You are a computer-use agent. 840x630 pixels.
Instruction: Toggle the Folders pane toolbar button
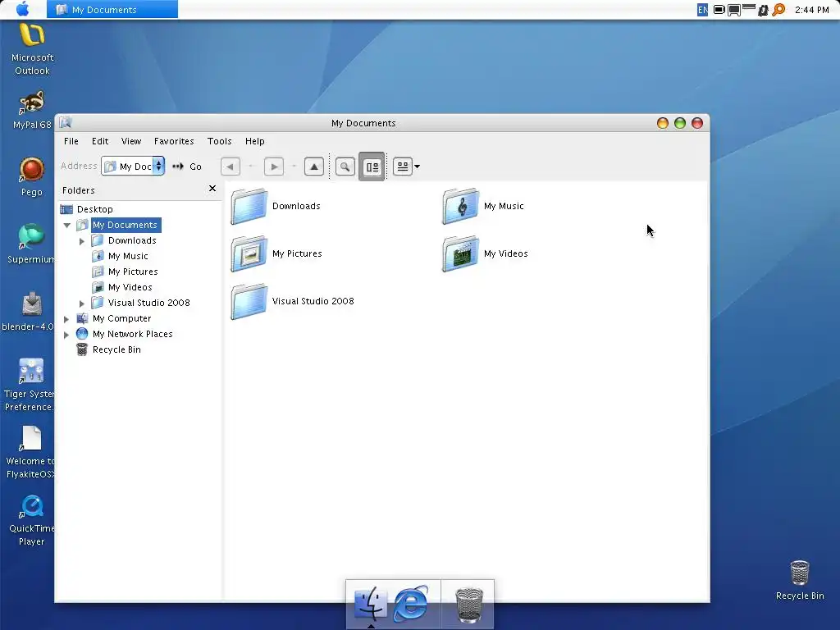click(x=372, y=167)
